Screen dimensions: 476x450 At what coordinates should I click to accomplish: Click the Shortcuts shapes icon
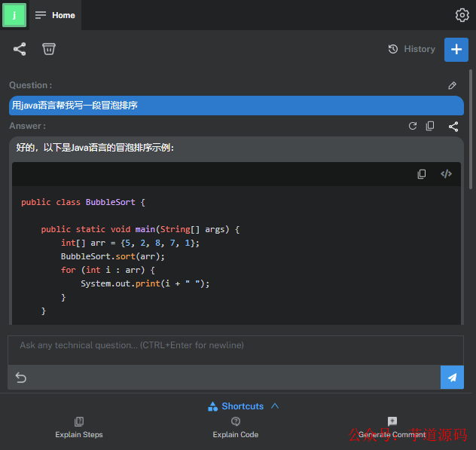click(x=213, y=406)
